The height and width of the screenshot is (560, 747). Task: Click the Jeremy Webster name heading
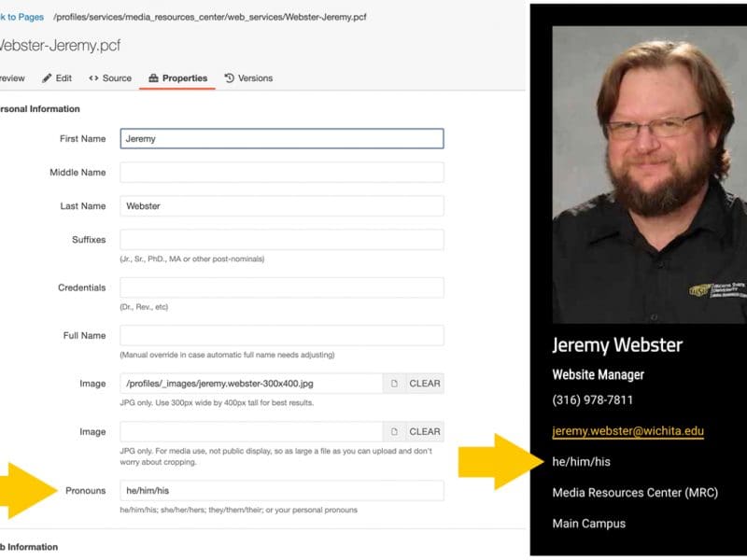pyautogui.click(x=617, y=344)
